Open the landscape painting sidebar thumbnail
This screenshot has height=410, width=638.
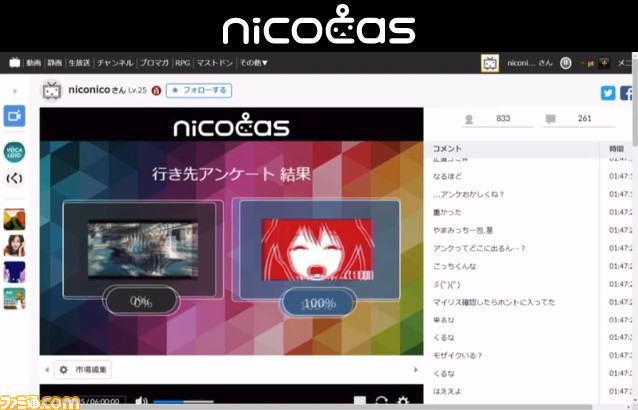tap(14, 219)
